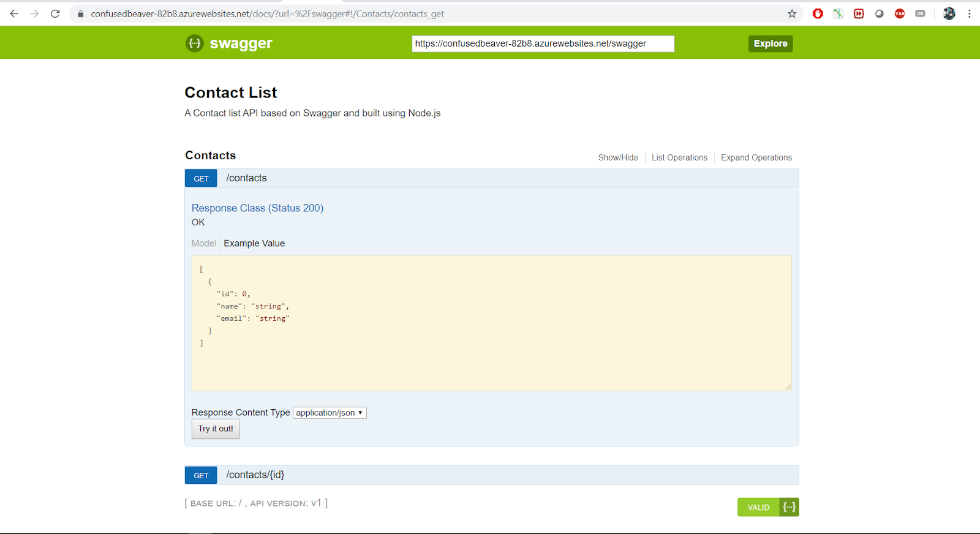Click the "id": 0 line in example
Image resolution: width=980 pixels, height=534 pixels.
point(233,294)
